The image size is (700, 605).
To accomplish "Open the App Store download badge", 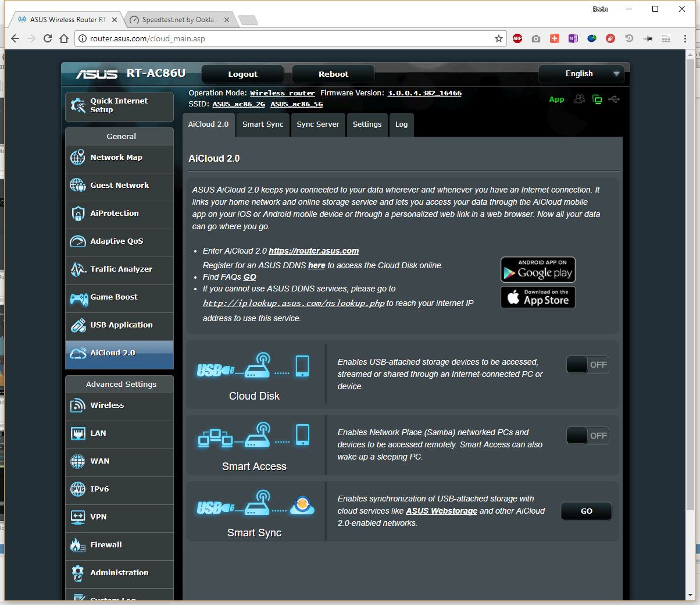I will tap(538, 297).
